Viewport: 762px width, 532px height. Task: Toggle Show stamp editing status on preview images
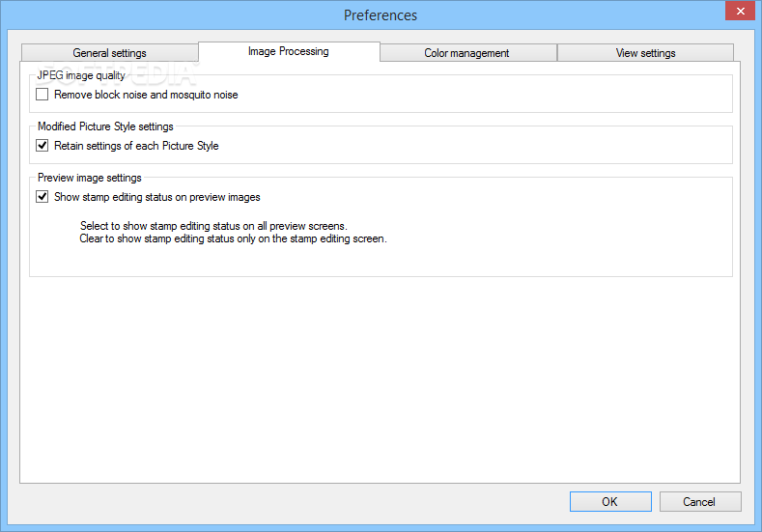pyautogui.click(x=42, y=197)
